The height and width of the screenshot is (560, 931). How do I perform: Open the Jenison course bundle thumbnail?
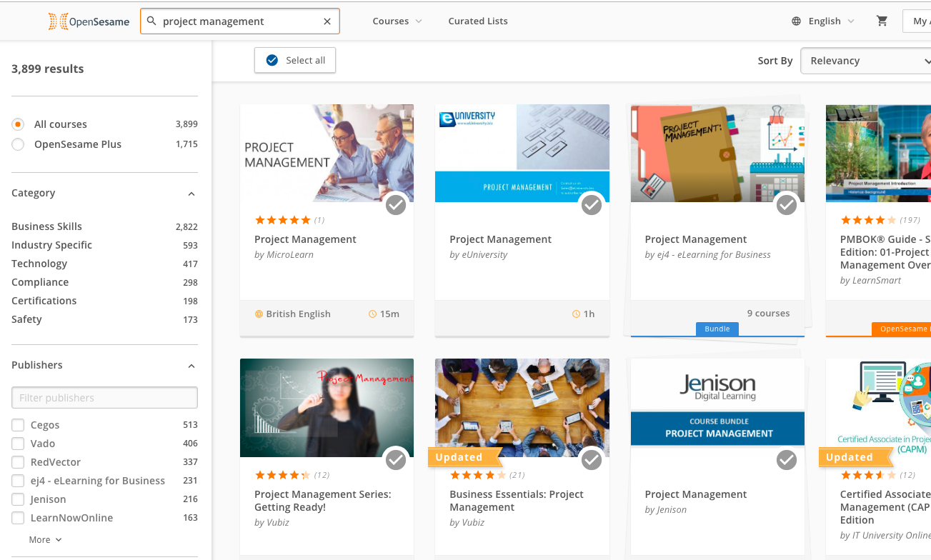click(x=717, y=408)
